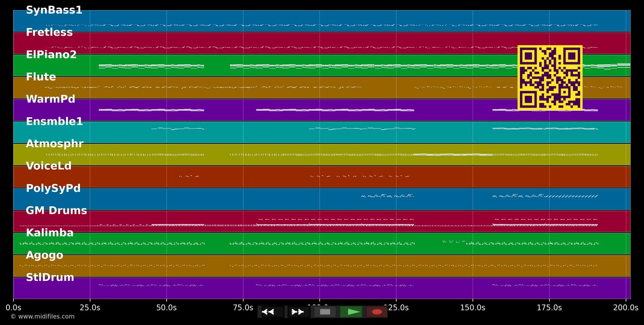Click the Ensmble1 track name
The height and width of the screenshot is (325, 644).
[54, 122]
